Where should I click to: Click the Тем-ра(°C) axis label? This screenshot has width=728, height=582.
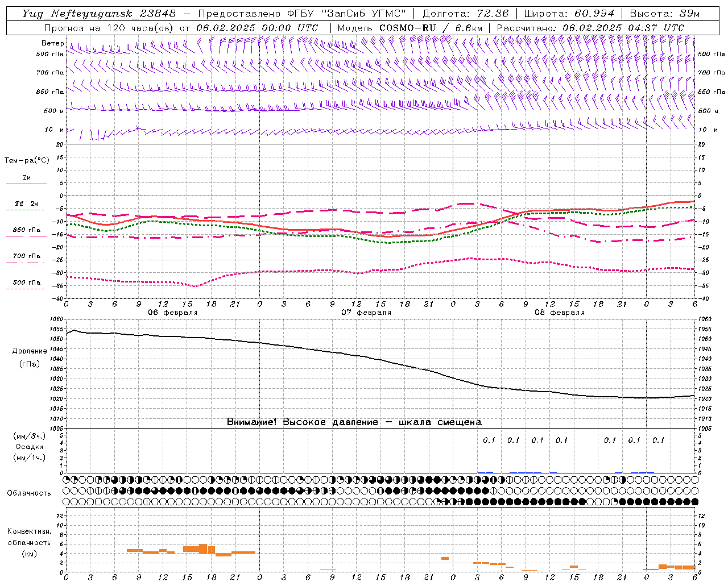click(27, 161)
